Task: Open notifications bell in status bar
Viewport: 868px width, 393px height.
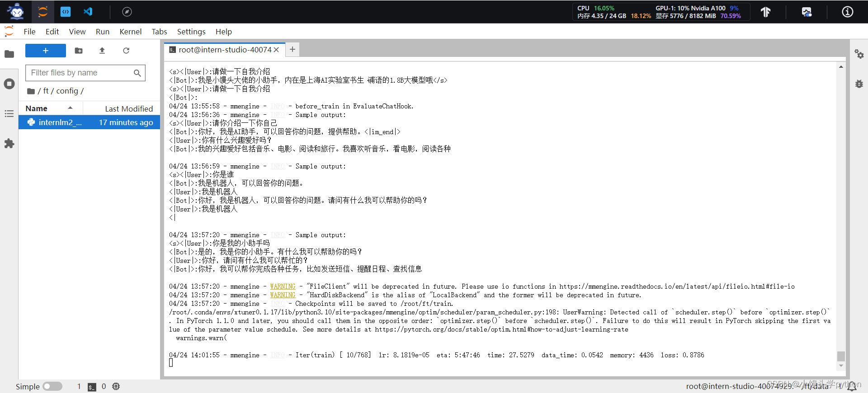Action: pyautogui.click(x=852, y=386)
